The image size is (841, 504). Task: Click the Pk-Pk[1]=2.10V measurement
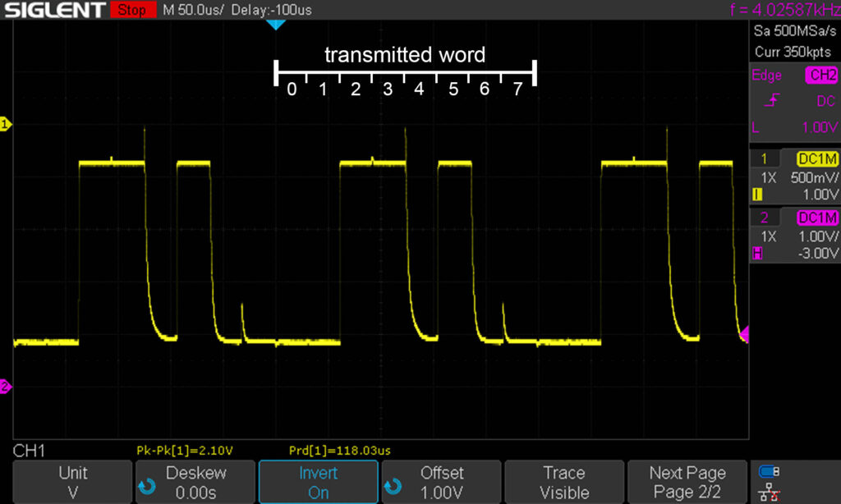(x=185, y=451)
